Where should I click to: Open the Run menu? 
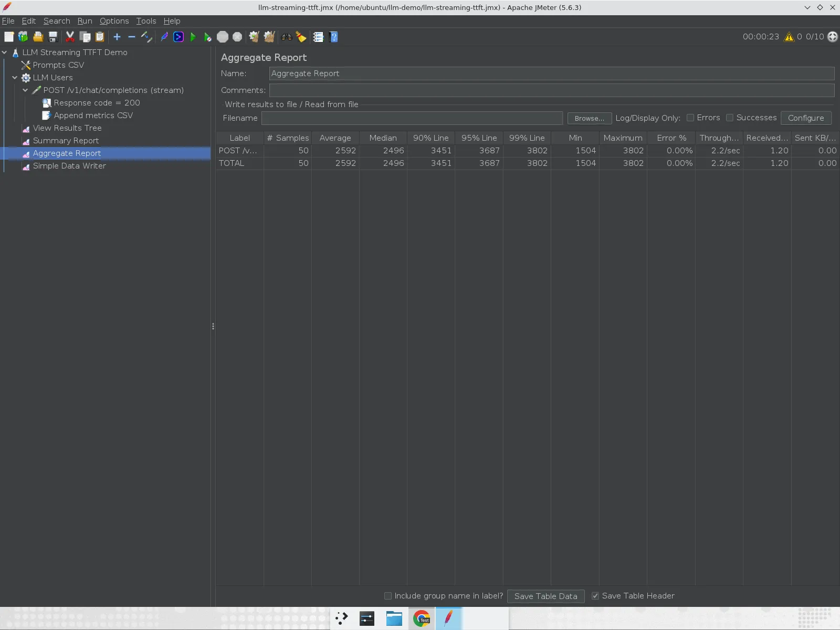[85, 21]
